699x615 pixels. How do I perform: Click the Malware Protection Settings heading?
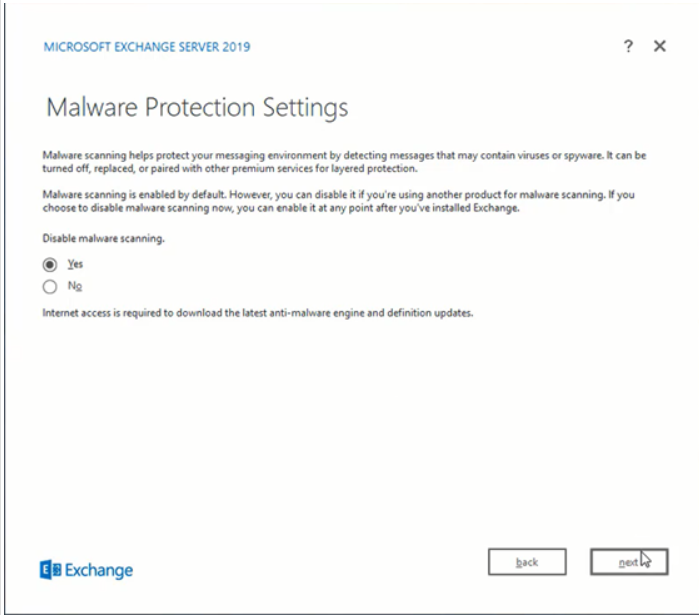198,107
